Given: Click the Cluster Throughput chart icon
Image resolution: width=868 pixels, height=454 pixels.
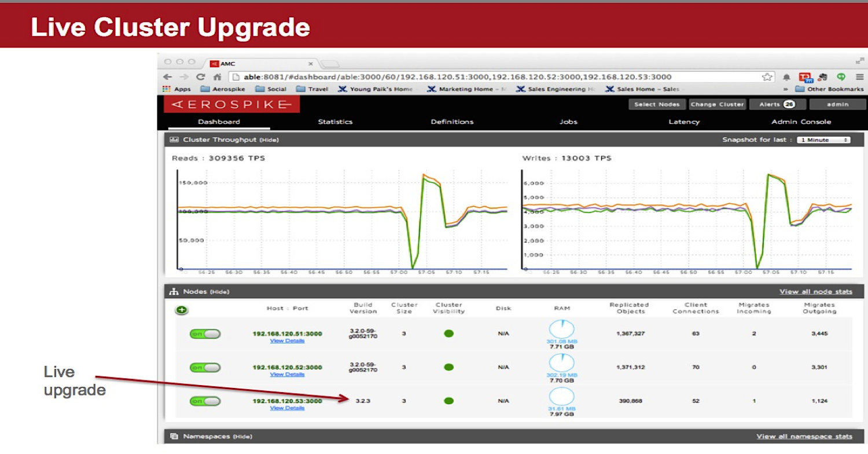Looking at the screenshot, I should 174,140.
